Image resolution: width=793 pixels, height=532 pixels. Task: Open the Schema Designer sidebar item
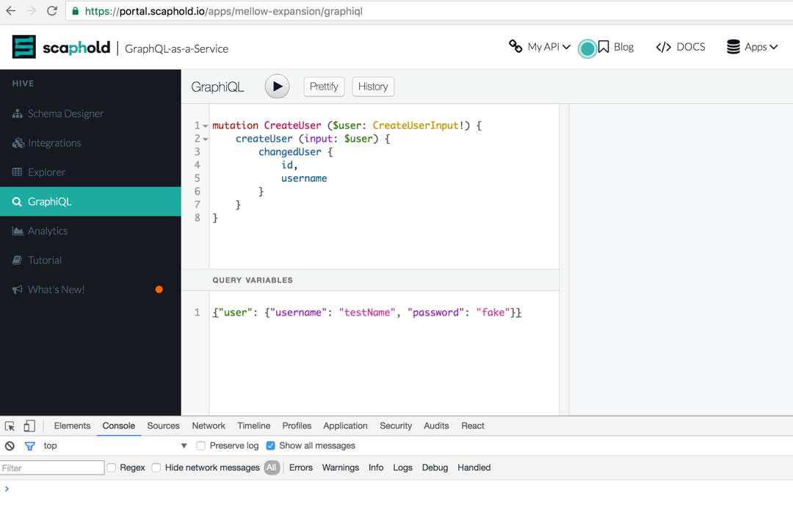click(x=90, y=114)
